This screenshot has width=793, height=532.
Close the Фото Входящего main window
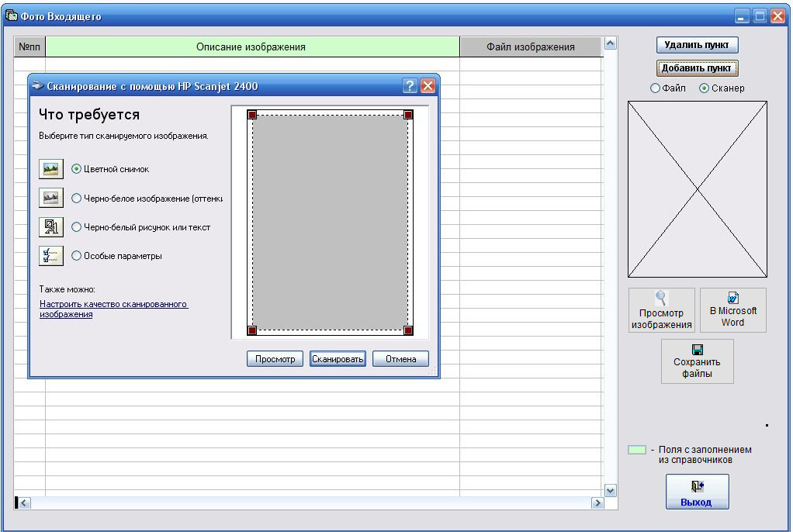(777, 16)
